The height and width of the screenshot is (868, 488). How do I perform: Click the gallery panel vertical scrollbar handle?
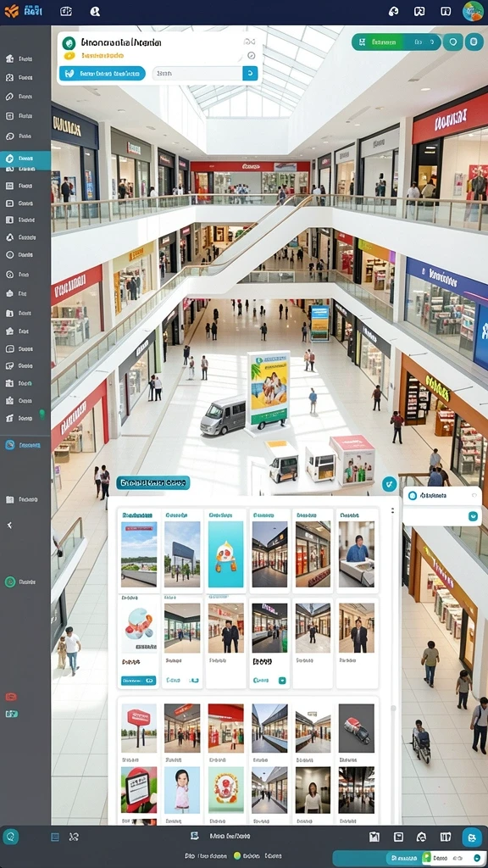click(x=393, y=708)
